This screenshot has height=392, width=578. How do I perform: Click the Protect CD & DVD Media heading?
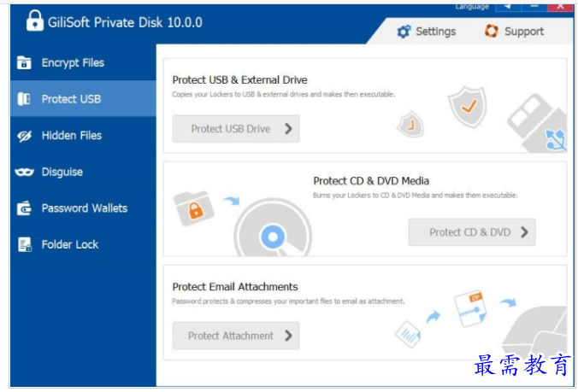[x=371, y=181]
